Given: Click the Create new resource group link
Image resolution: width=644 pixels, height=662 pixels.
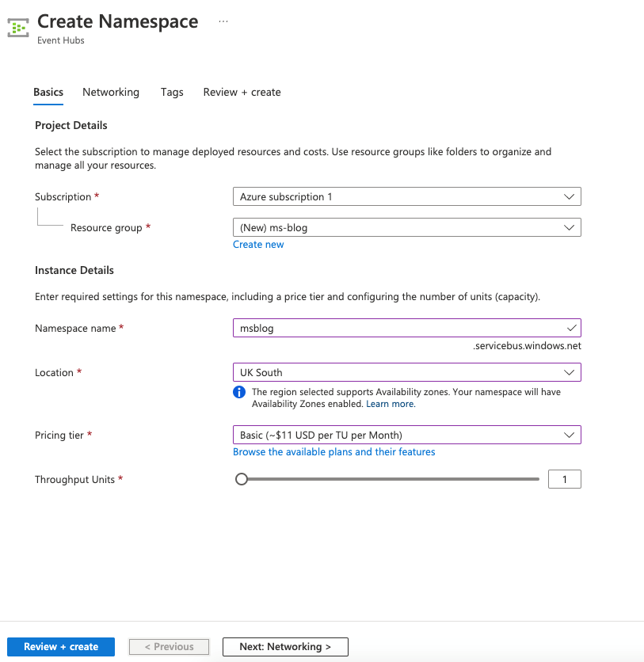Looking at the screenshot, I should point(258,245).
